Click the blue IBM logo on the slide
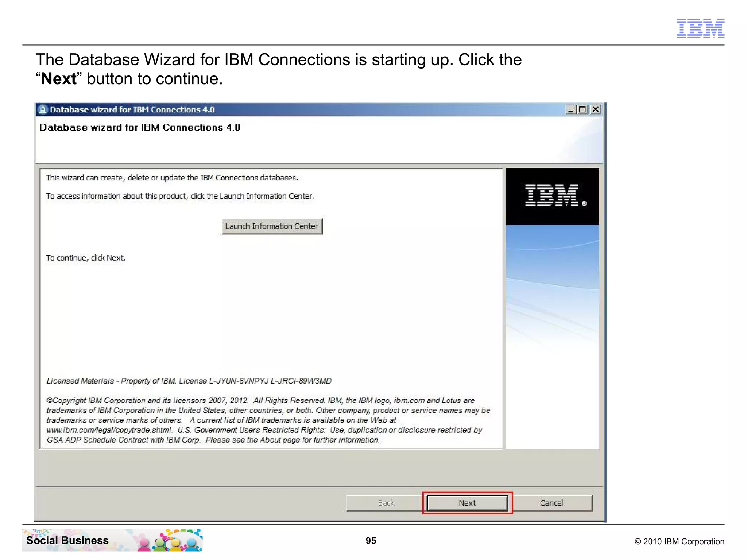 [700, 28]
